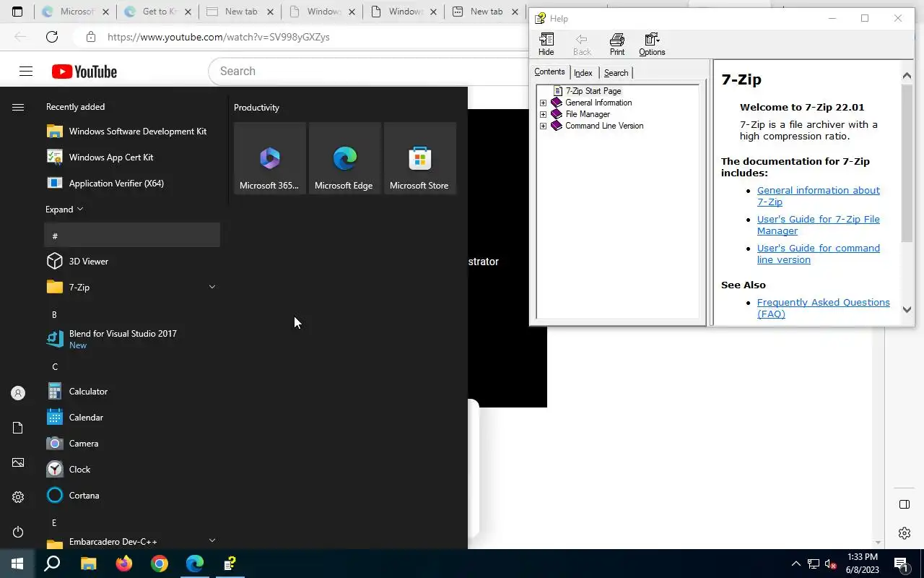
Task: Expand File Manager tree node
Action: click(x=543, y=114)
